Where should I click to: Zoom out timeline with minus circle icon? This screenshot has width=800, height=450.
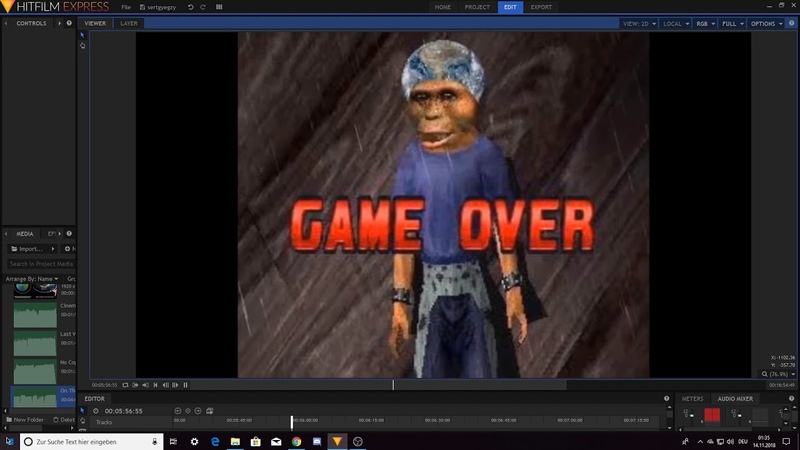[x=178, y=411]
